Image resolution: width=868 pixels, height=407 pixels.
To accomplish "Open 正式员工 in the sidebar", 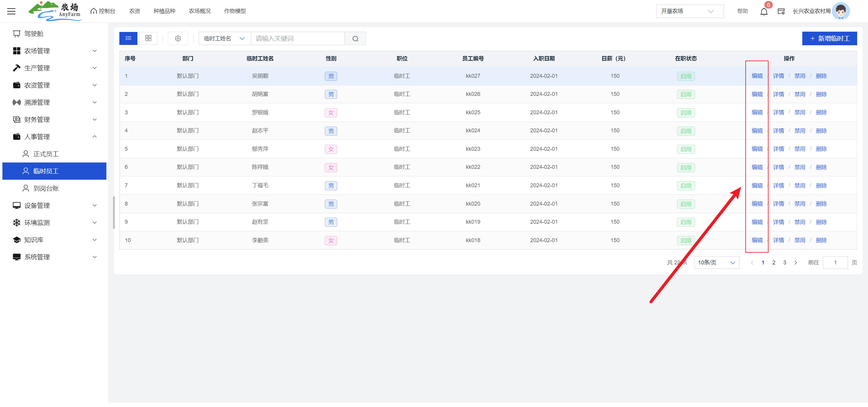I will (x=46, y=154).
